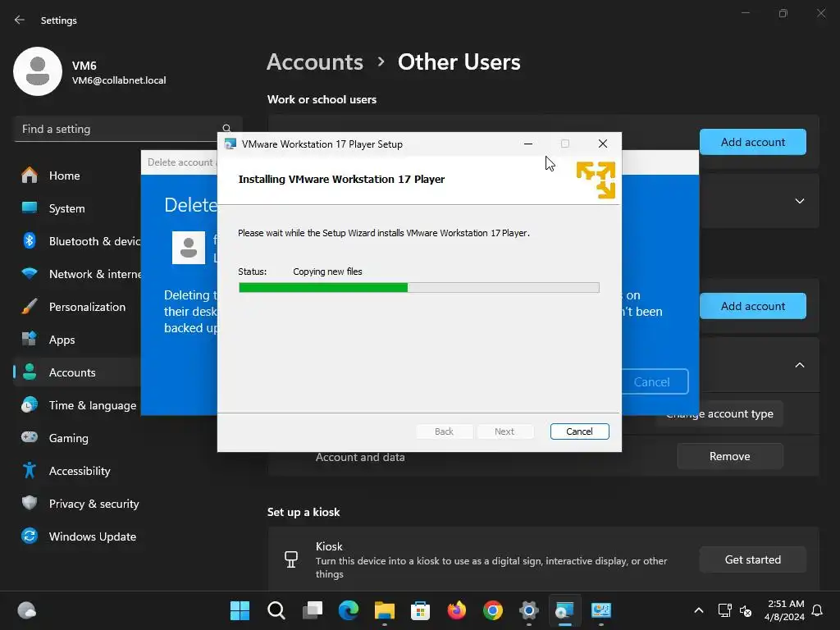Viewport: 840px width, 630px height.
Task: Switch to Settings app in taskbar
Action: pyautogui.click(x=529, y=610)
